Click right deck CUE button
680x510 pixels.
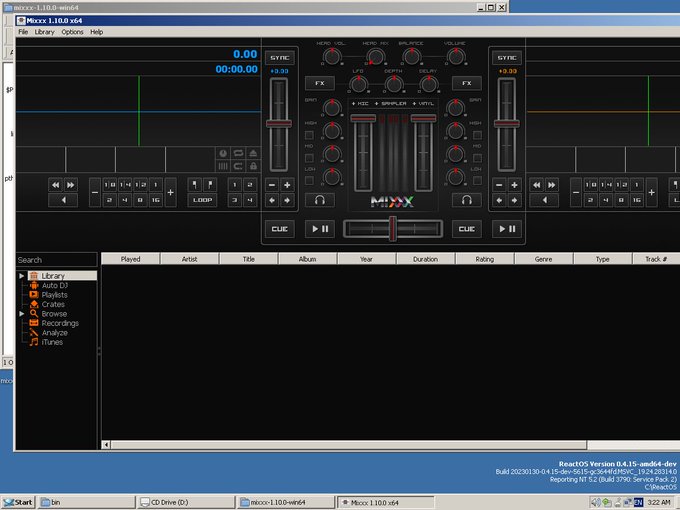pyautogui.click(x=465, y=229)
